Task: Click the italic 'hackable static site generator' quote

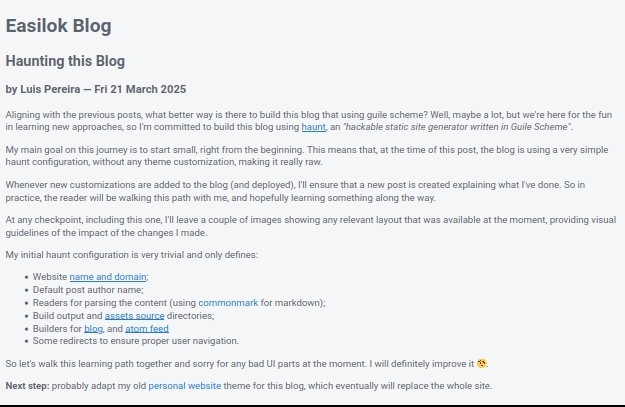Action: pos(457,127)
